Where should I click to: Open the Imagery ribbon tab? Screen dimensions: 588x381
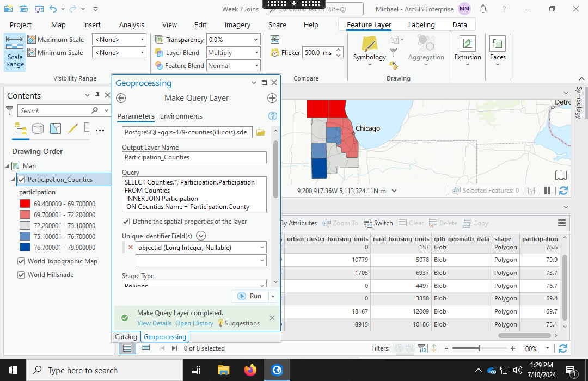(237, 24)
